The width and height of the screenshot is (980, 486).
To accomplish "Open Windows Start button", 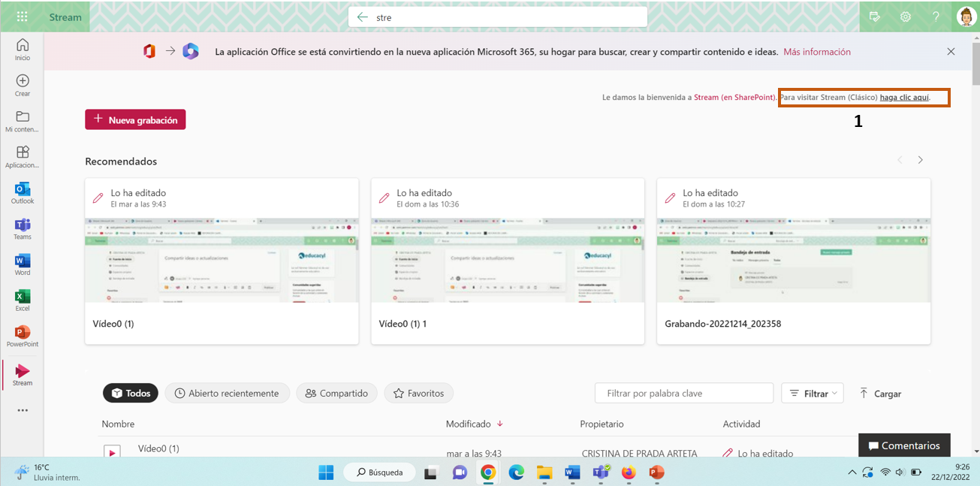I will [x=326, y=472].
